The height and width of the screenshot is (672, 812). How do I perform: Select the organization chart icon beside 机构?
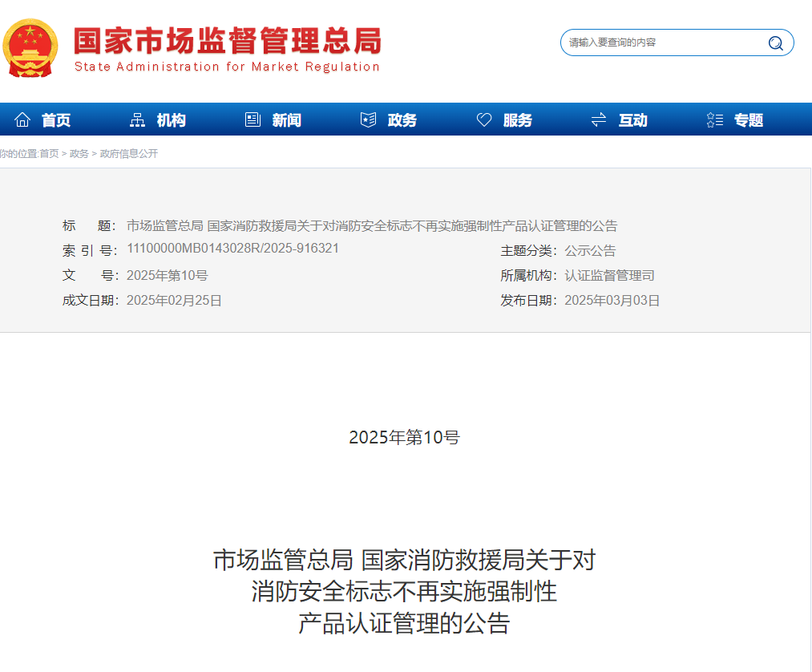pyautogui.click(x=138, y=119)
